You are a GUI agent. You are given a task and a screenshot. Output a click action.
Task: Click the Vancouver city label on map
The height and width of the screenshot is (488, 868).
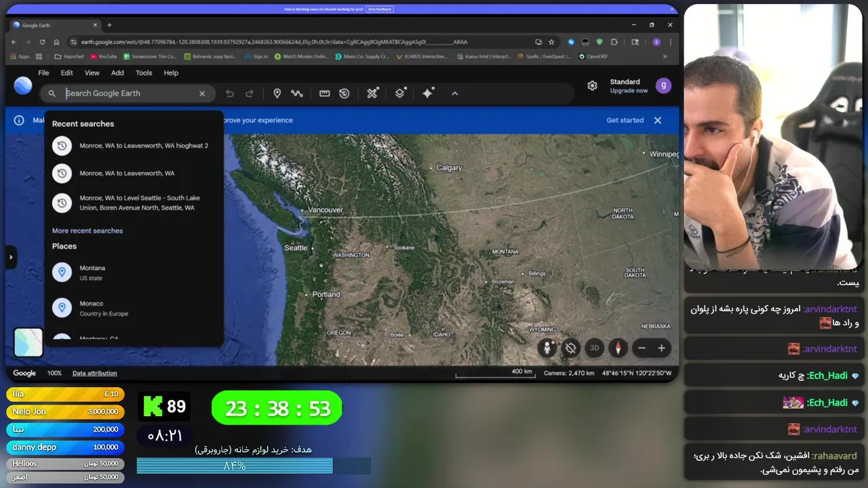(x=325, y=210)
